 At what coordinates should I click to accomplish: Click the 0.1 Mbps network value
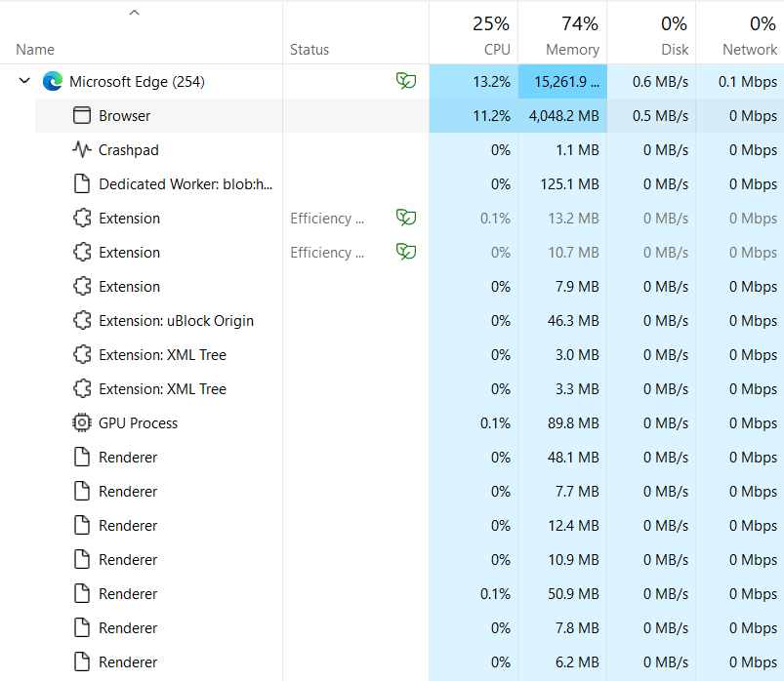coord(748,81)
